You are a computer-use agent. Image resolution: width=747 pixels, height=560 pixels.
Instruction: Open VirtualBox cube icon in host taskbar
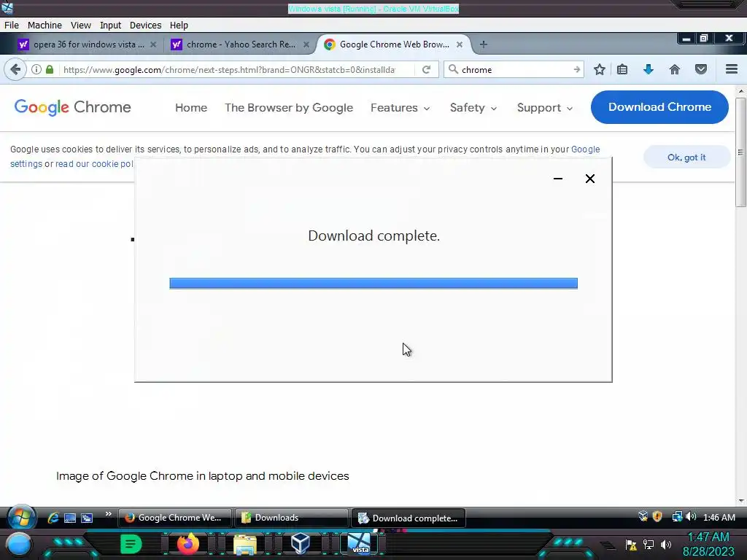coord(300,542)
